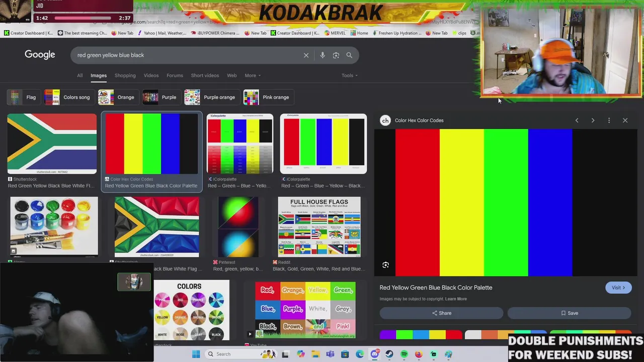Open Microsoft Teams from taskbar

[x=330, y=354]
